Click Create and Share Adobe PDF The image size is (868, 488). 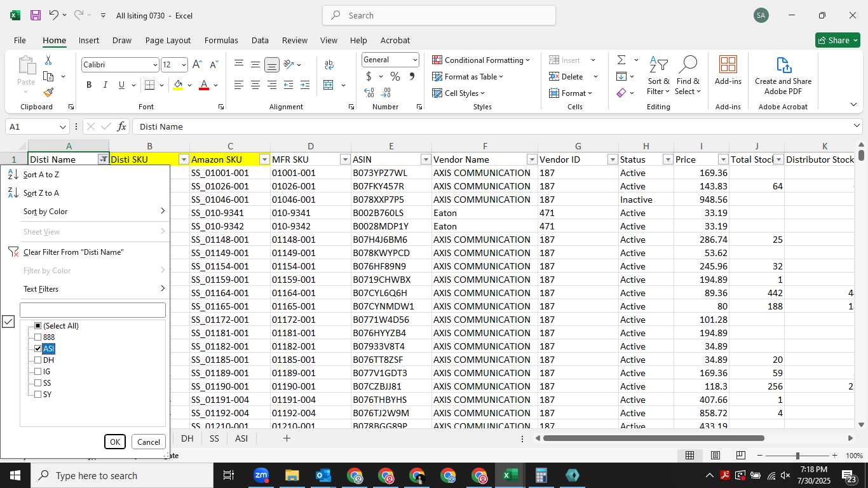pyautogui.click(x=783, y=76)
